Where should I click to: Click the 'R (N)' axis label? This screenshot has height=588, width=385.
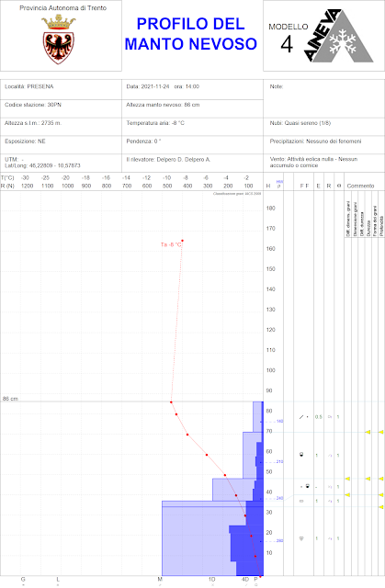(7, 186)
